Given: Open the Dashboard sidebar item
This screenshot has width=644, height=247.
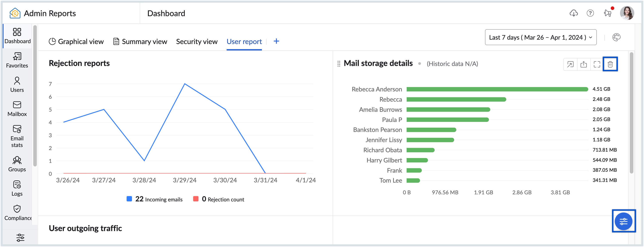Looking at the screenshot, I should (17, 36).
